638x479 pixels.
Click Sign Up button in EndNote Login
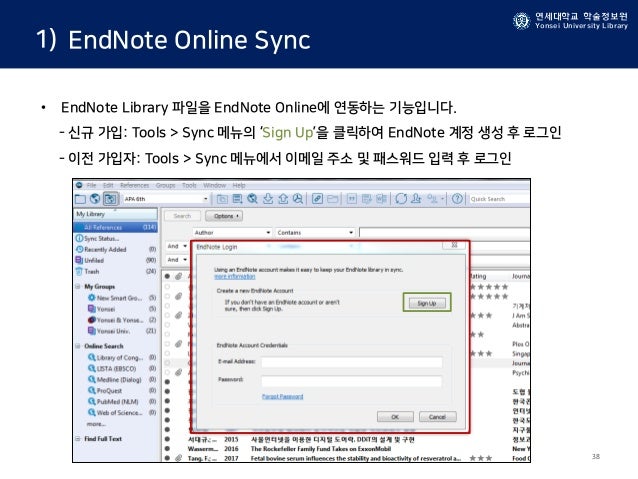point(427,303)
